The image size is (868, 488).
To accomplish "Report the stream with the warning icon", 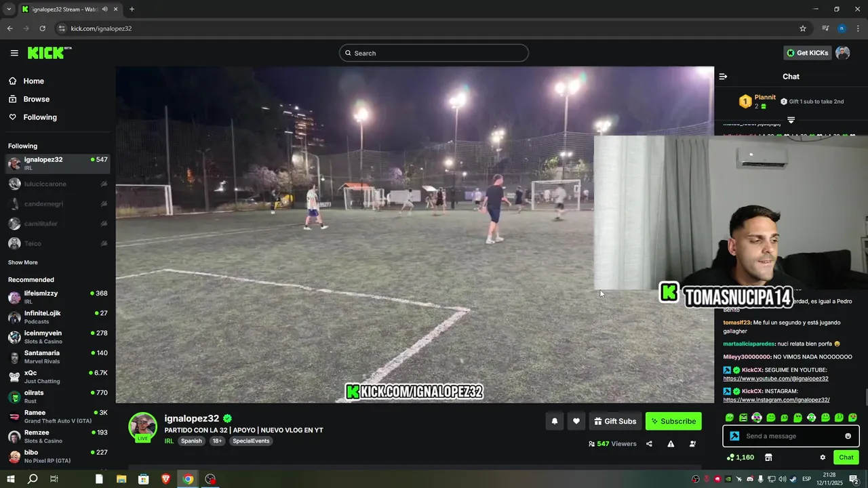I will (x=671, y=444).
